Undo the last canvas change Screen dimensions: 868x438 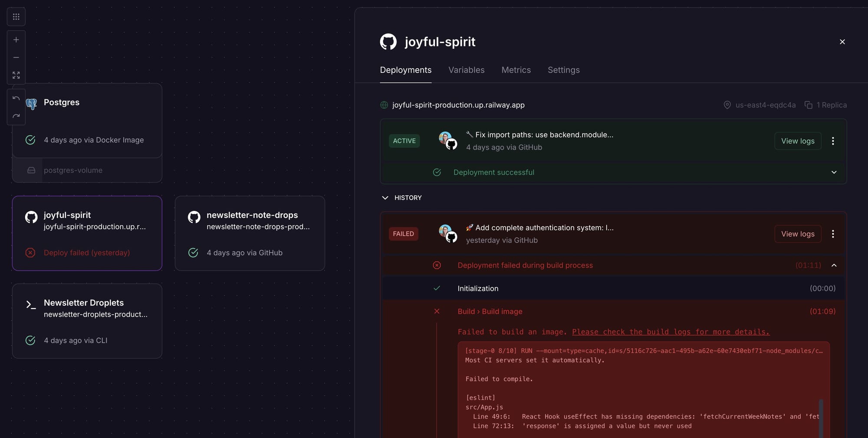[x=16, y=98]
